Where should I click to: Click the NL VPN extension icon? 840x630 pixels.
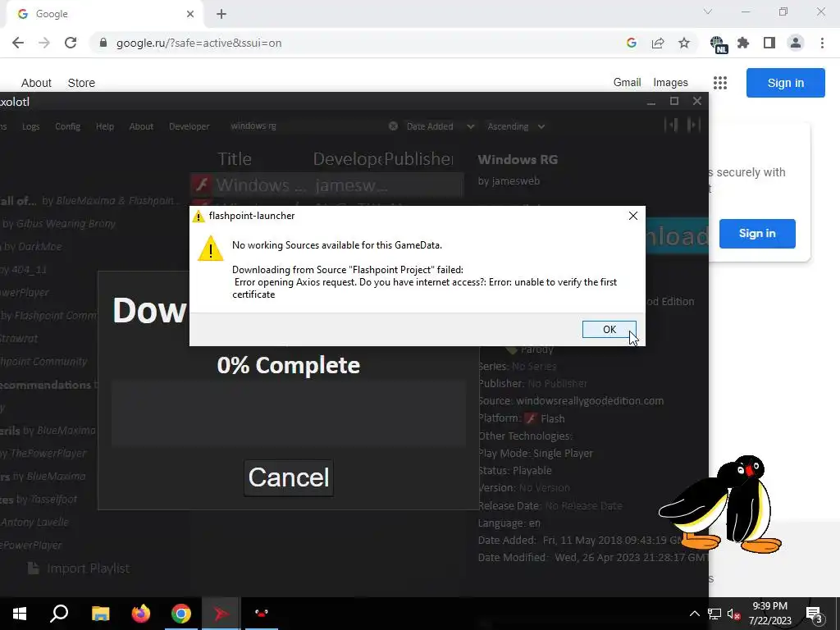(719, 44)
